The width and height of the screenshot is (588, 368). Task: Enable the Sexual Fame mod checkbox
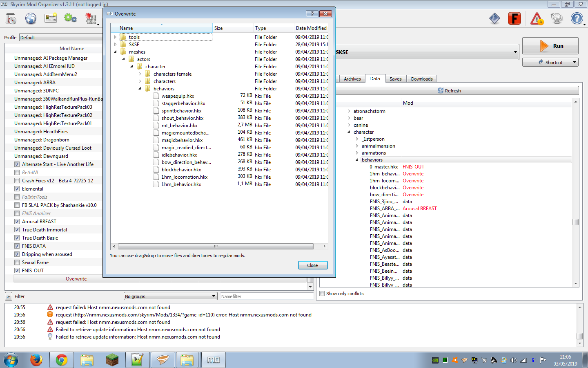pos(17,263)
